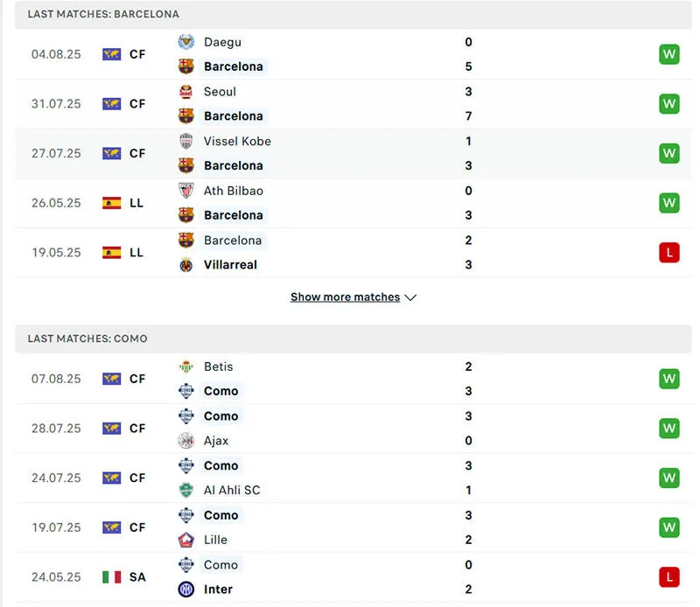700x607 pixels.
Task: Click the Villarreal yellow crest icon
Action: pos(185,265)
